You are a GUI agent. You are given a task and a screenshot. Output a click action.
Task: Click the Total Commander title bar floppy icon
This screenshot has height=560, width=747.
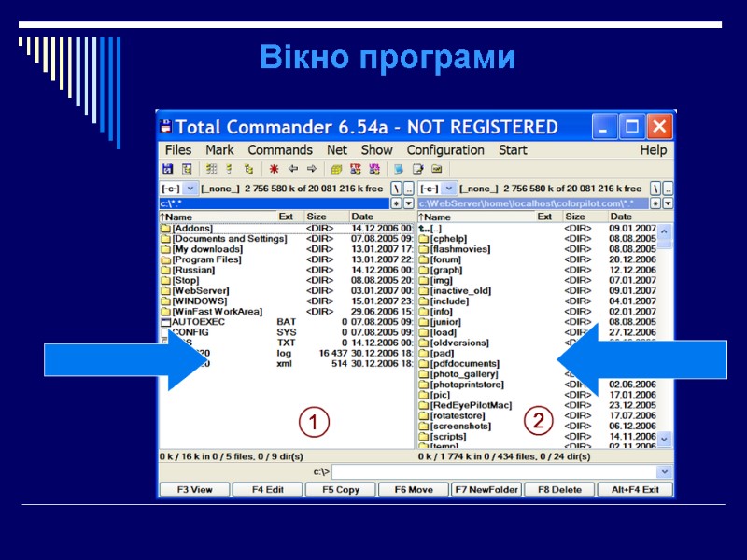tap(166, 127)
